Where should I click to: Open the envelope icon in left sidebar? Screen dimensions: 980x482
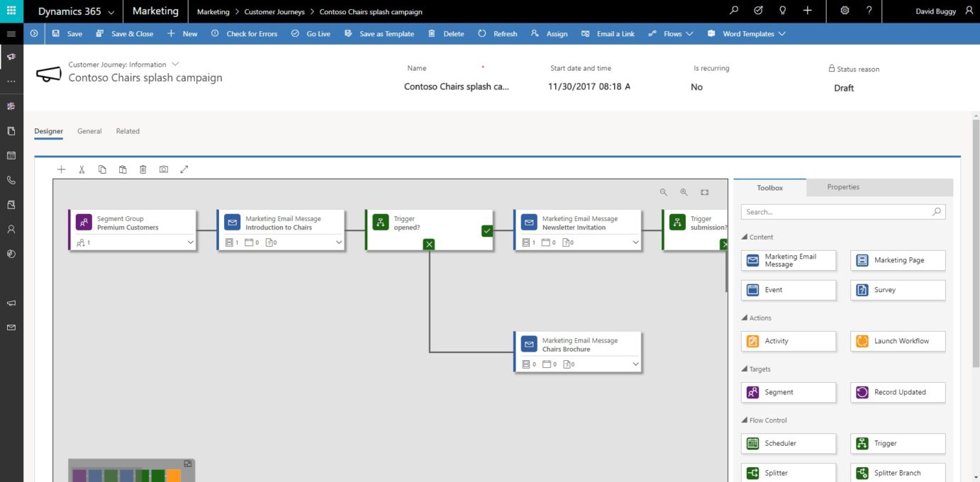pyautogui.click(x=11, y=327)
